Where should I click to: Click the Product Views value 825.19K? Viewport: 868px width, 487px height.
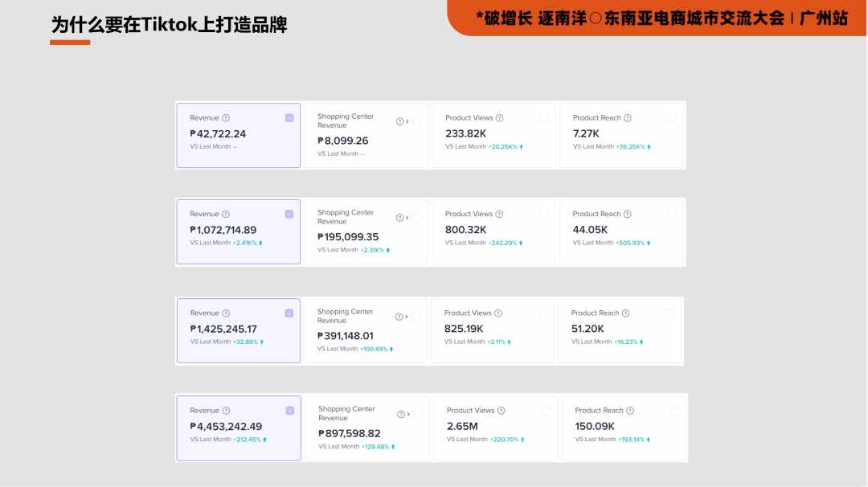[x=464, y=329]
